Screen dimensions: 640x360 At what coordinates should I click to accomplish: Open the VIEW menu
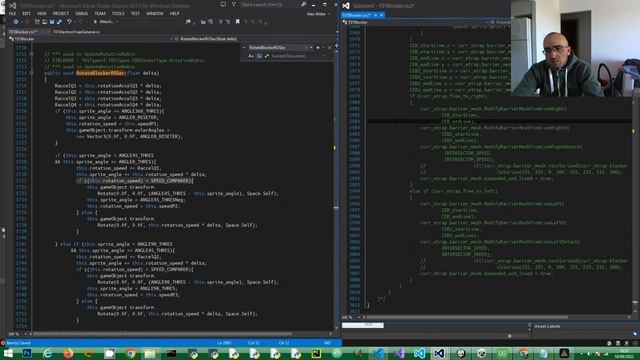click(42, 13)
